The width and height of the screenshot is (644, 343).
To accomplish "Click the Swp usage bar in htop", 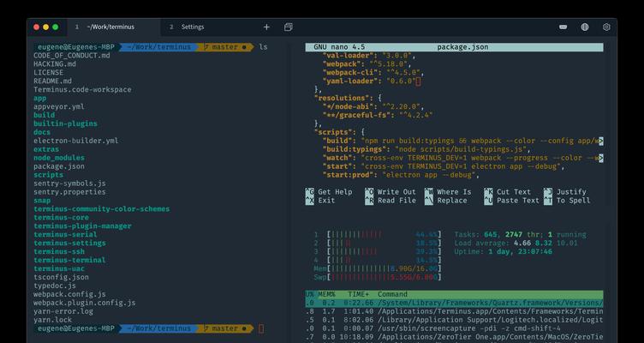I will 378,277.
